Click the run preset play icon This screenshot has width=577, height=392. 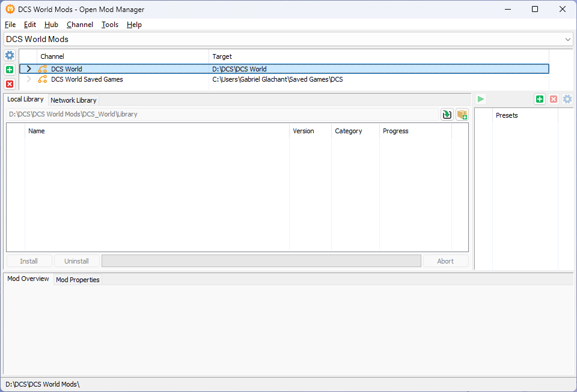(x=481, y=99)
